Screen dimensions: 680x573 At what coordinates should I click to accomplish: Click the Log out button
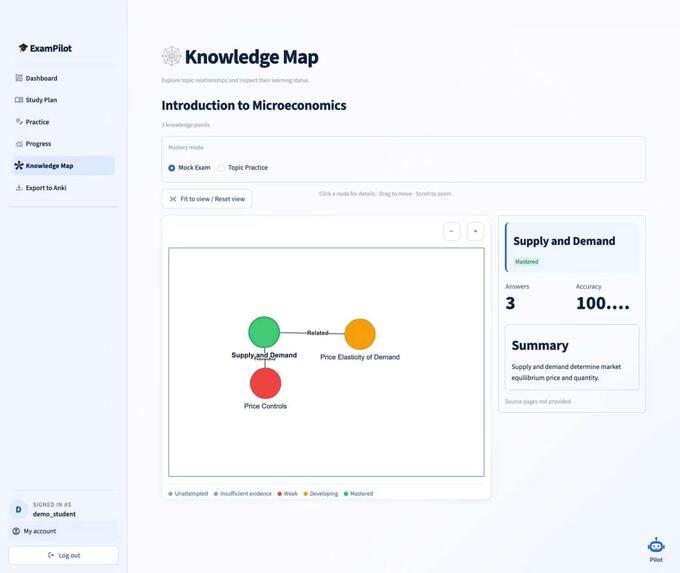pos(63,555)
